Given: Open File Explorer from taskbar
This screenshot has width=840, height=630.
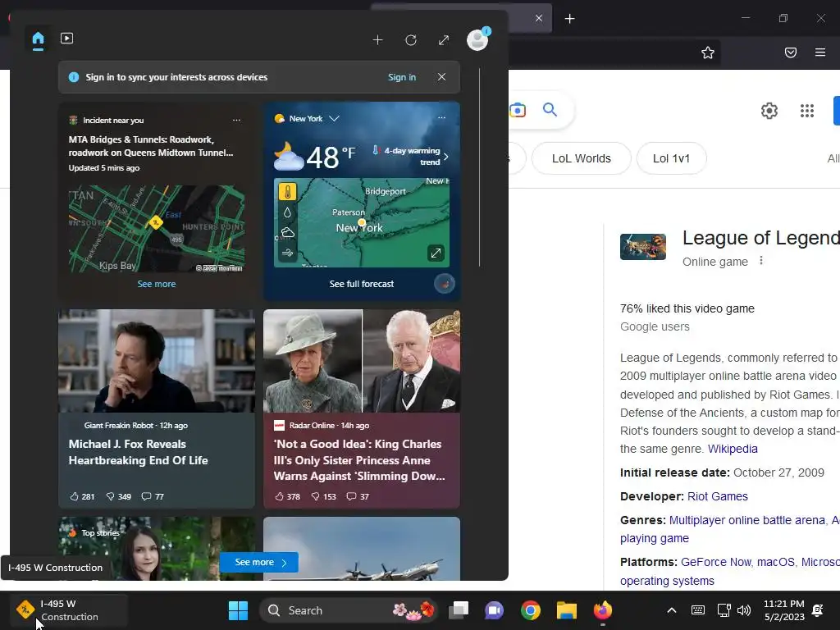Looking at the screenshot, I should click(x=566, y=610).
